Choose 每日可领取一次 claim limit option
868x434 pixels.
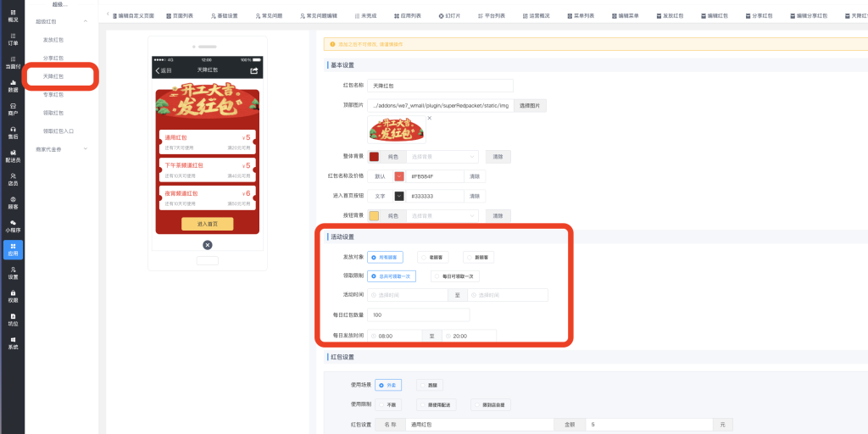click(455, 276)
